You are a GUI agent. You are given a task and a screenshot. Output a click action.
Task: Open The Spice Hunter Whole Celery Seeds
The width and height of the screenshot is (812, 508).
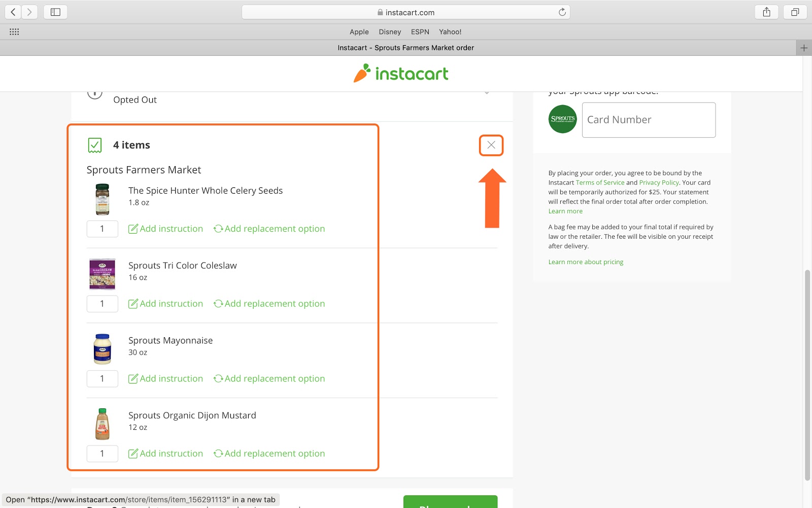tap(206, 190)
